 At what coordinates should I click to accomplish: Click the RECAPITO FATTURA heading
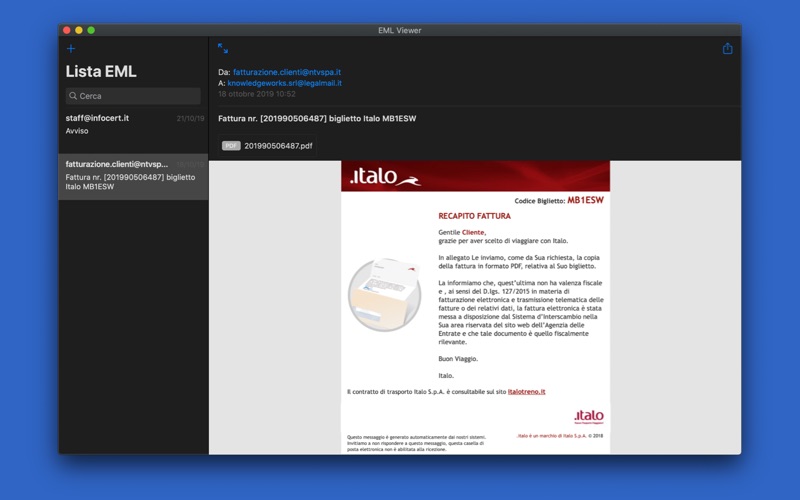point(474,216)
